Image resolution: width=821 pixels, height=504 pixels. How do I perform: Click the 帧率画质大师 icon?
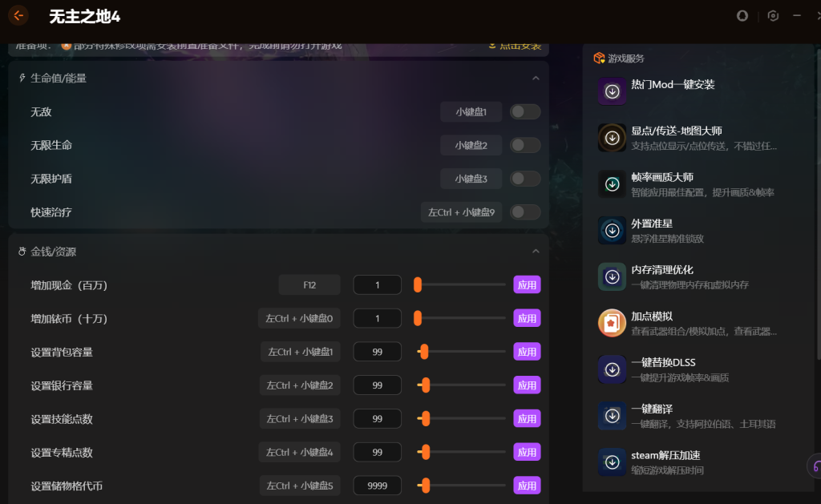pyautogui.click(x=612, y=184)
